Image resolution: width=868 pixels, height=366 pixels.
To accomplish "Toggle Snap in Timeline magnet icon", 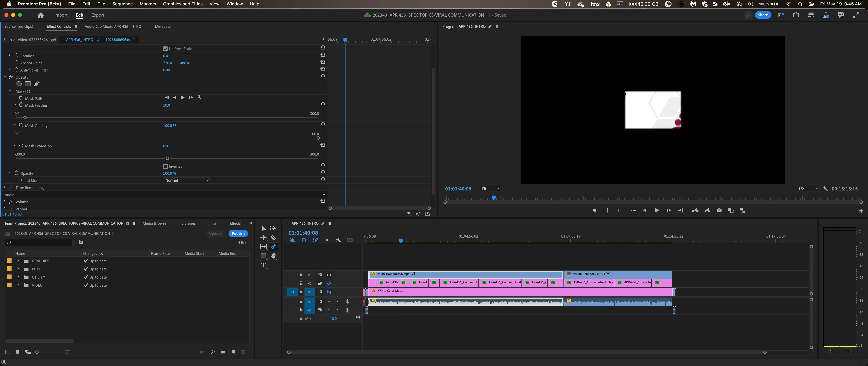I will (x=304, y=240).
